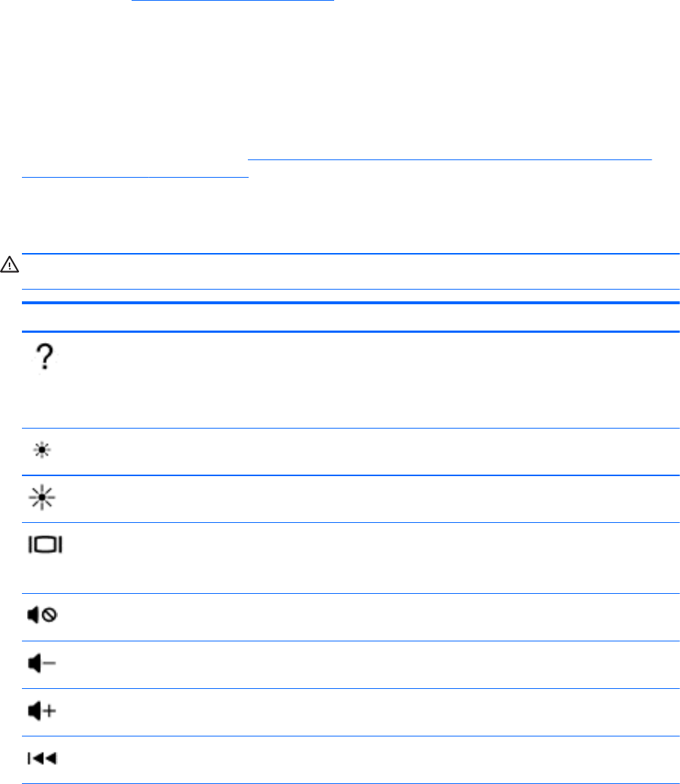Mute sound using the speaker mute icon
The image size is (680, 784).
coord(45,617)
